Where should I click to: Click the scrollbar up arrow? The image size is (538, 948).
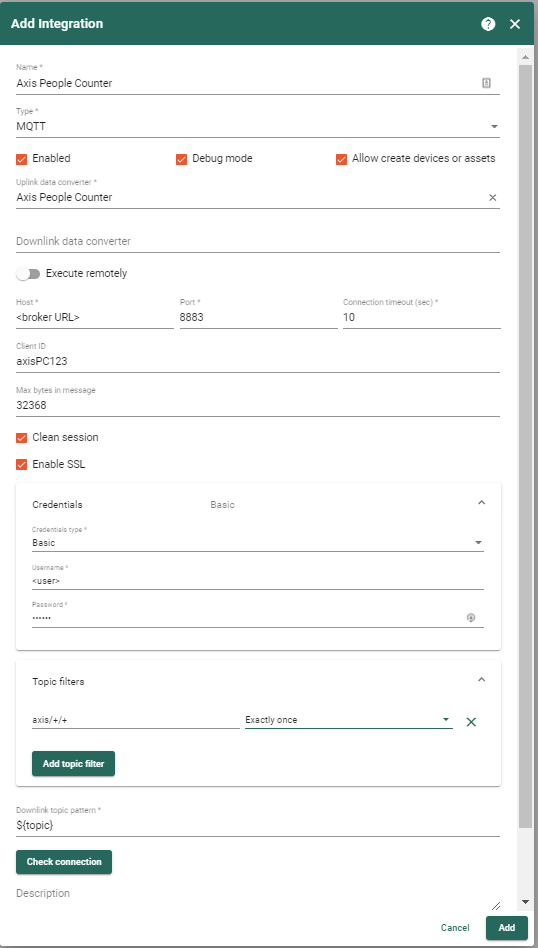pos(525,56)
